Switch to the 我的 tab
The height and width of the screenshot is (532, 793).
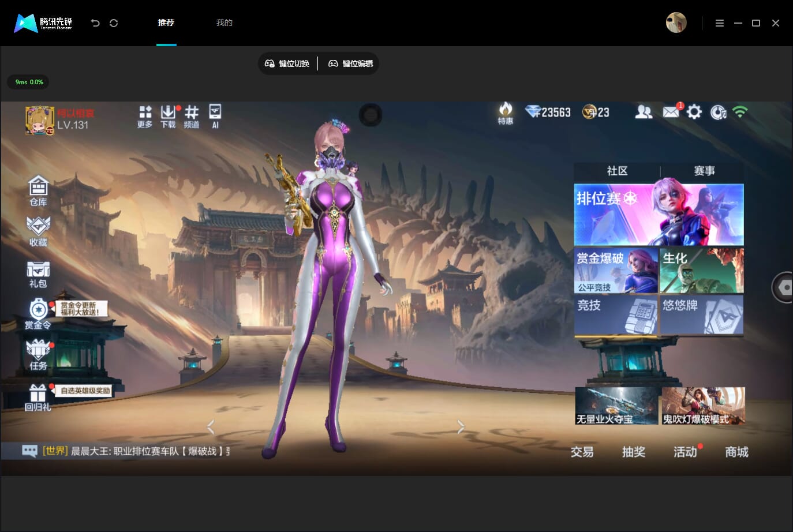pyautogui.click(x=224, y=23)
